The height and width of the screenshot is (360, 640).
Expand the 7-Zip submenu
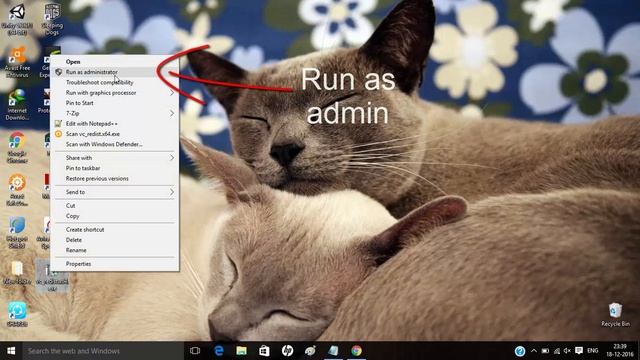[115, 113]
